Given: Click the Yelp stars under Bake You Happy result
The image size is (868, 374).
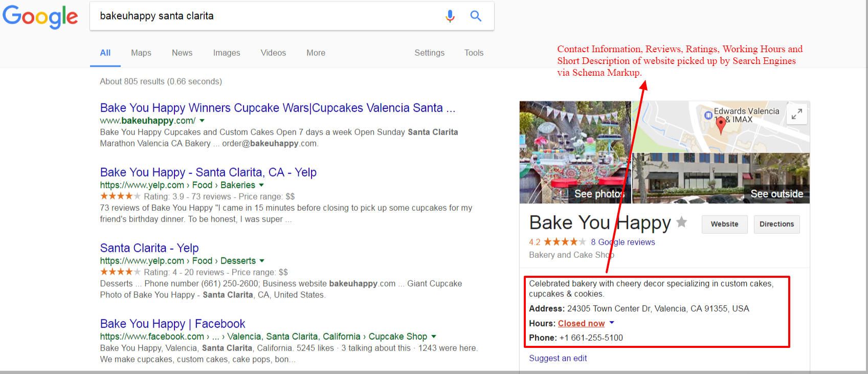Looking at the screenshot, I should (120, 196).
